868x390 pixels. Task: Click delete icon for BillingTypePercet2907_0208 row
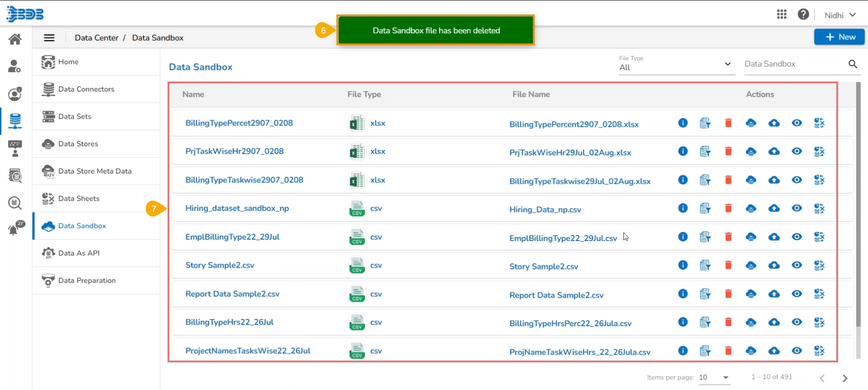pyautogui.click(x=728, y=123)
